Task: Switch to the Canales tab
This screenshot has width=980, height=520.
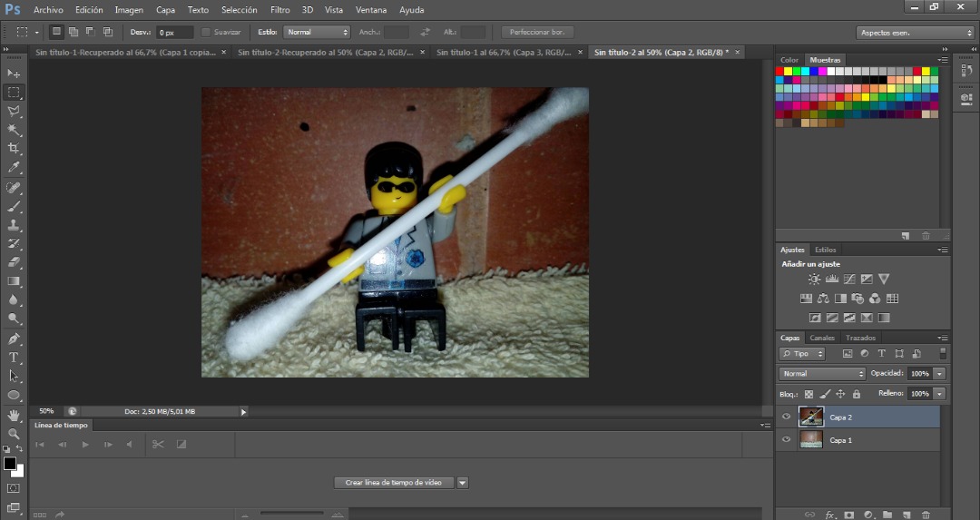Action: click(822, 338)
